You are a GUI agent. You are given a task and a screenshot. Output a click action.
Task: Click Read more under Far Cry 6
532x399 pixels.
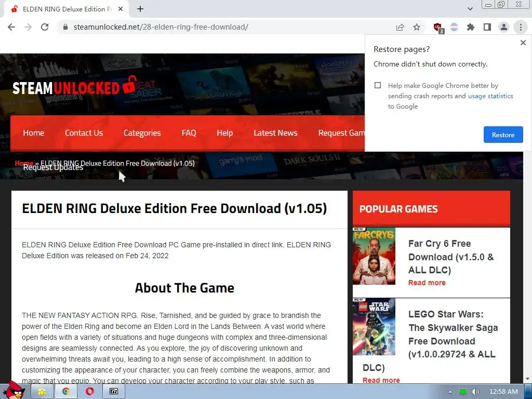tap(427, 283)
